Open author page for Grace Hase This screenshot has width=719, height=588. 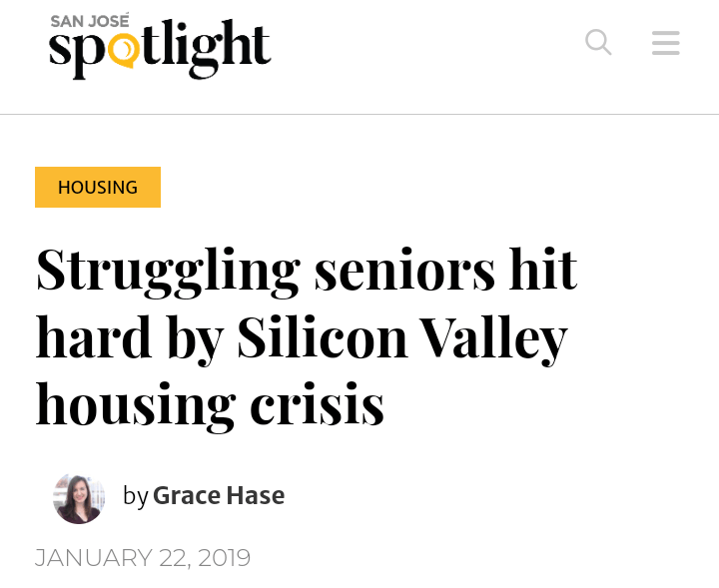click(x=218, y=495)
